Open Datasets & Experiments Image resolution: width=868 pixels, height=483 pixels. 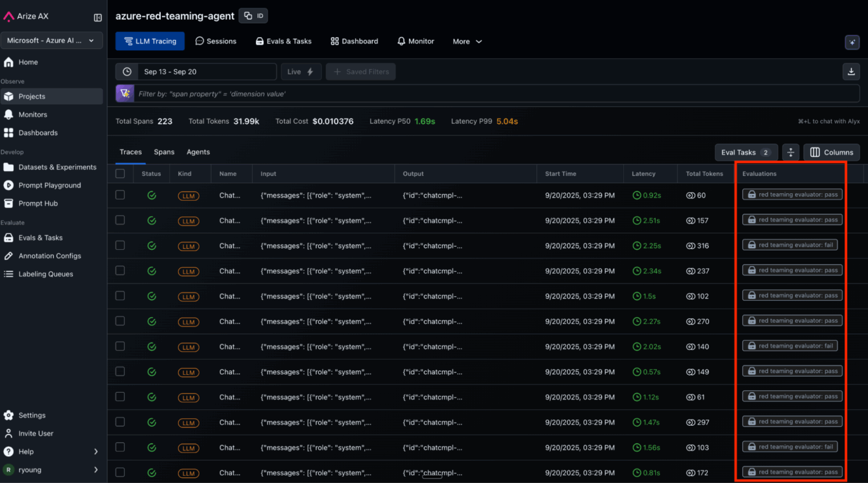[51, 167]
